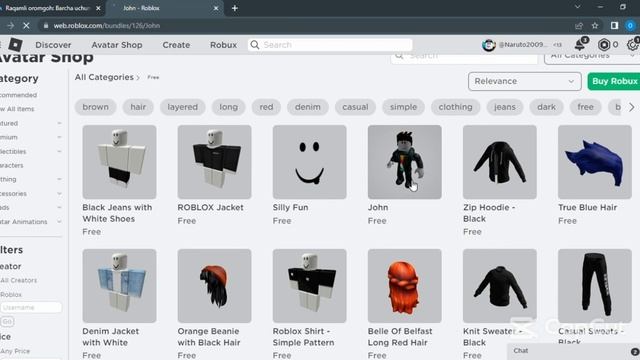
Task: Click the Go button under Username
Action: tap(7, 322)
